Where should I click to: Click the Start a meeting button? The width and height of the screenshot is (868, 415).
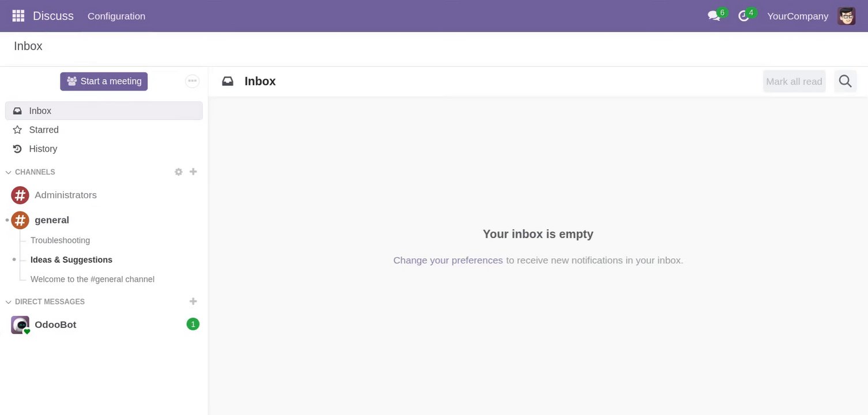[x=104, y=81]
